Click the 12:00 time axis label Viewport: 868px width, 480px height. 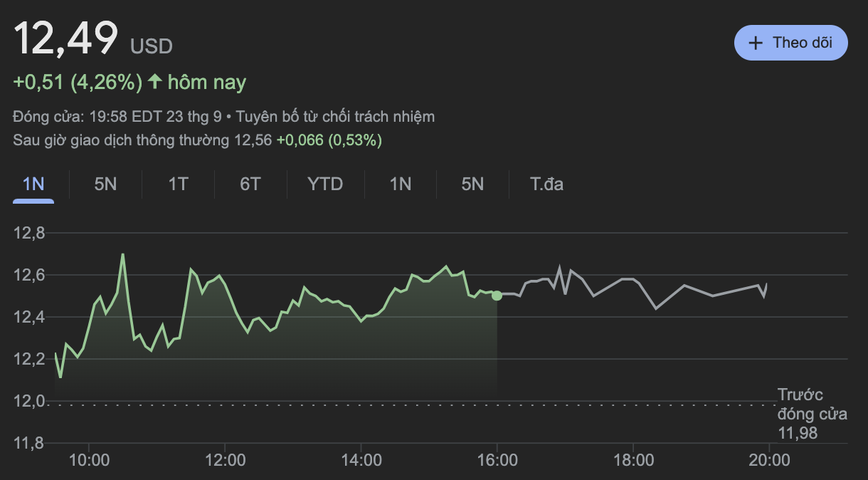(x=225, y=460)
